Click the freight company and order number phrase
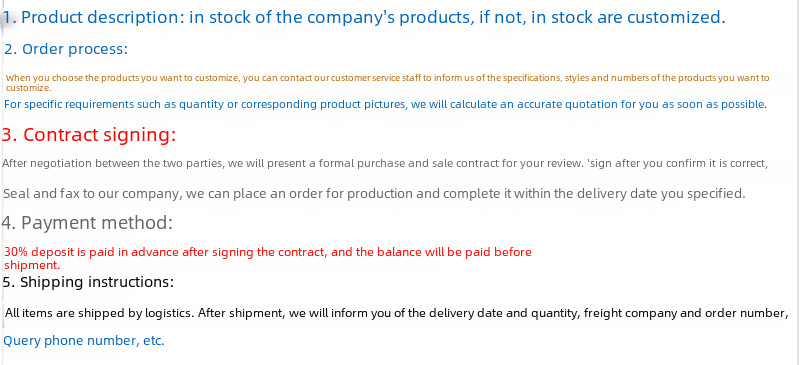 [686, 313]
